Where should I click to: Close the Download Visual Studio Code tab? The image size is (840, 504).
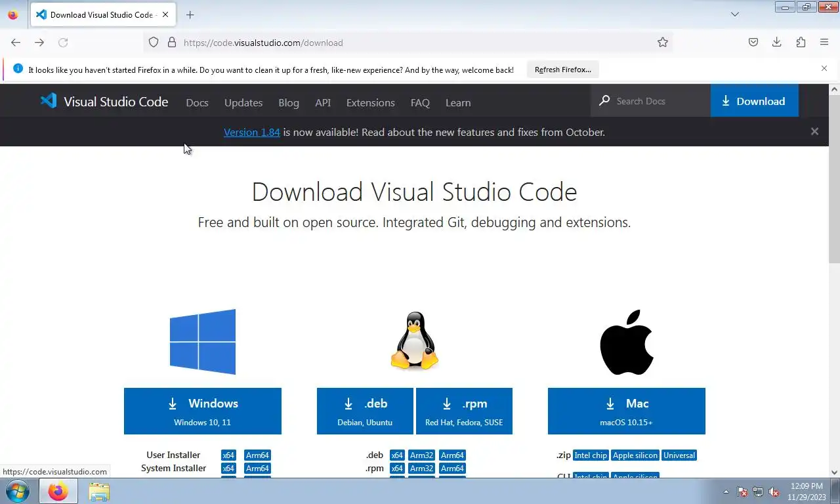pyautogui.click(x=165, y=14)
